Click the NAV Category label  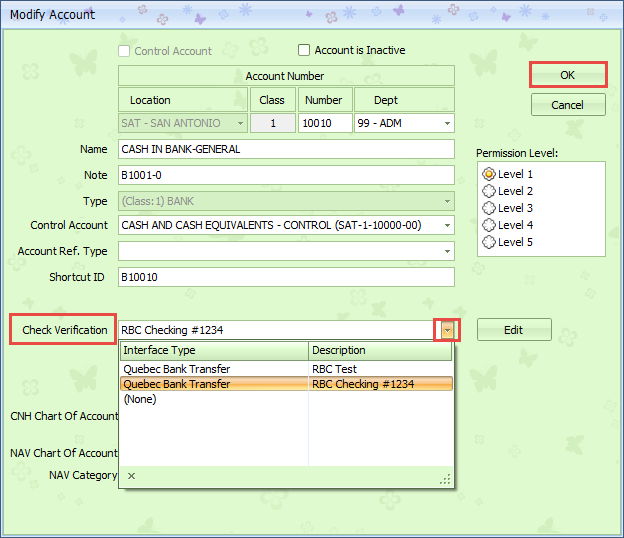[83, 476]
